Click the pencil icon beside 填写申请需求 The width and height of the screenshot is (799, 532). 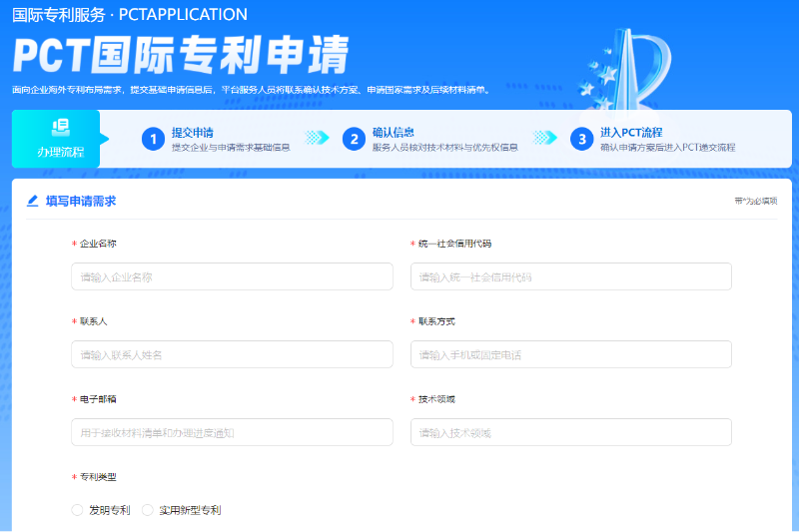pyautogui.click(x=33, y=201)
